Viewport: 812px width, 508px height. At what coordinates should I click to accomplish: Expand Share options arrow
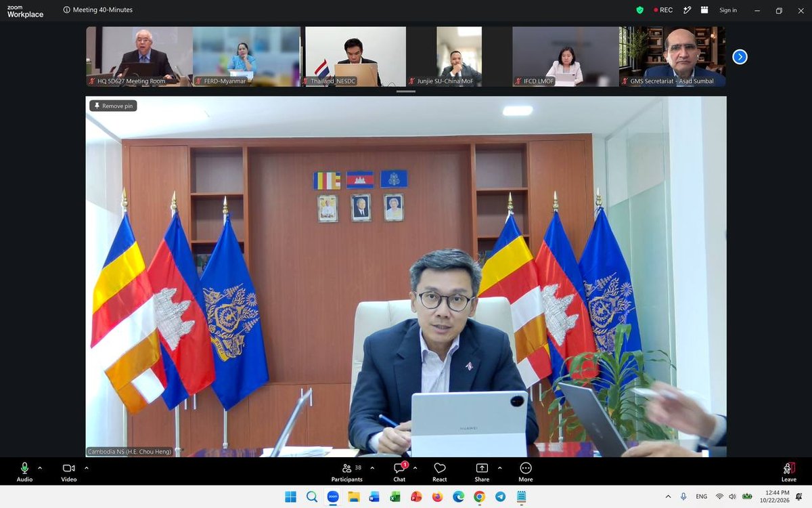coord(500,467)
